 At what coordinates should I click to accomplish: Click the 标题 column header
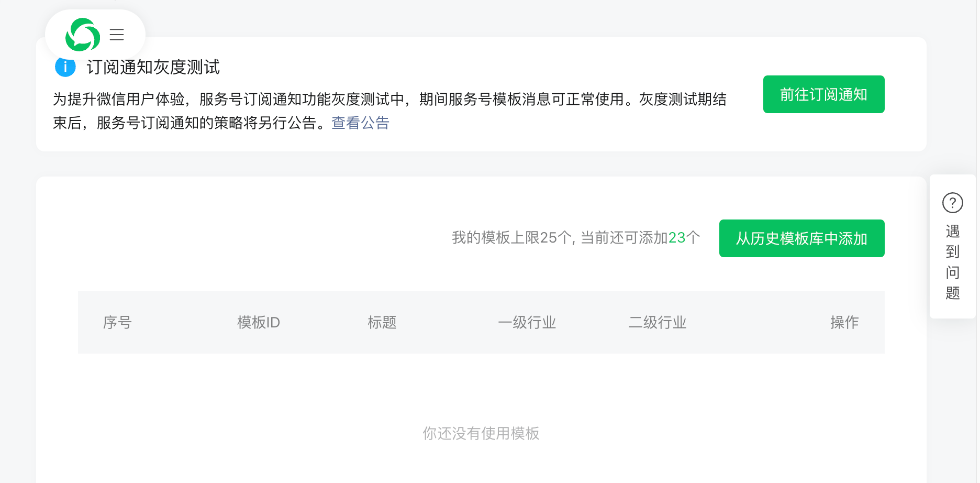pyautogui.click(x=382, y=322)
